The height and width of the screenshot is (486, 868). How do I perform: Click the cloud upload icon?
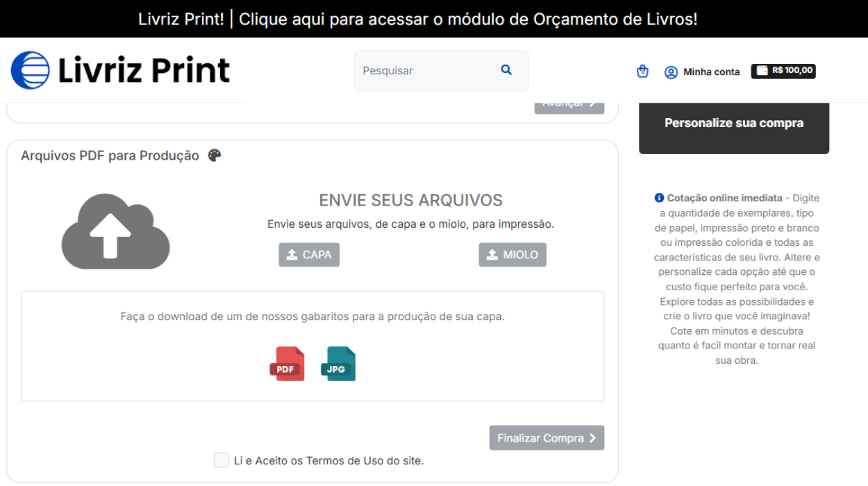tap(115, 231)
